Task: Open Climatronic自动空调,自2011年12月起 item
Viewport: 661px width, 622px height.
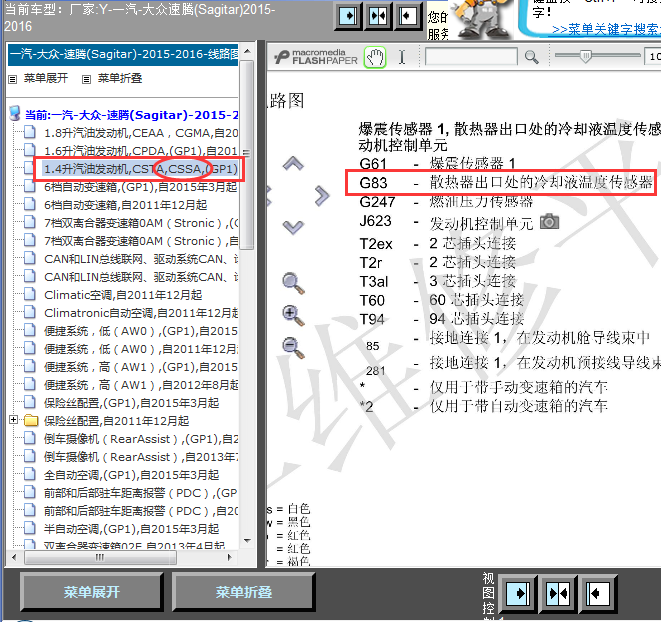Action: point(141,313)
